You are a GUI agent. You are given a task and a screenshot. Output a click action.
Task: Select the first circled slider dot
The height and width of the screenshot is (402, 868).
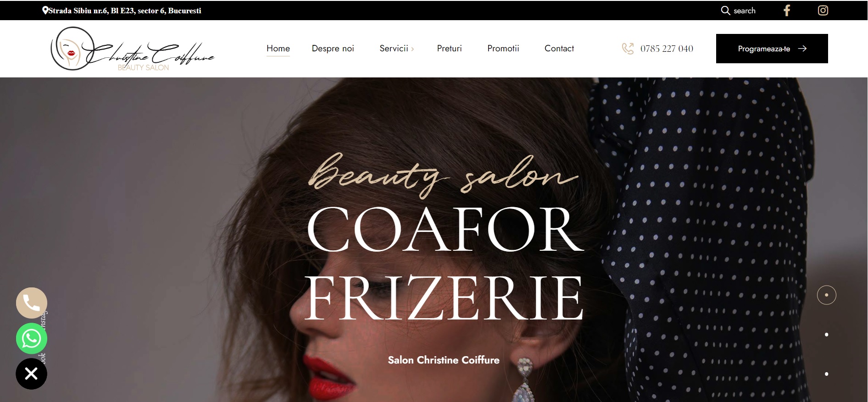point(827,295)
